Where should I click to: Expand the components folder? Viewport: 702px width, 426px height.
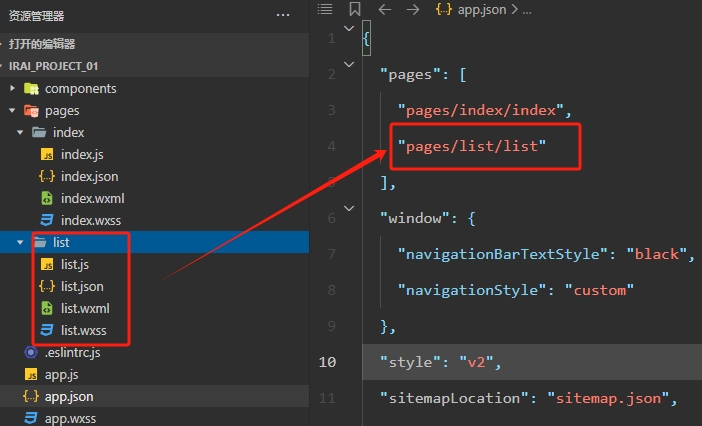[x=13, y=89]
